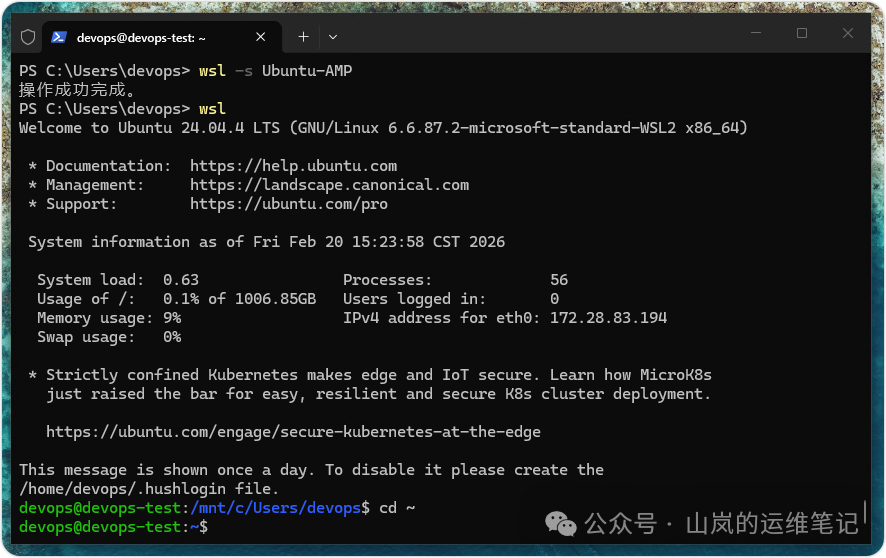Click the Processes count 56

[559, 280]
